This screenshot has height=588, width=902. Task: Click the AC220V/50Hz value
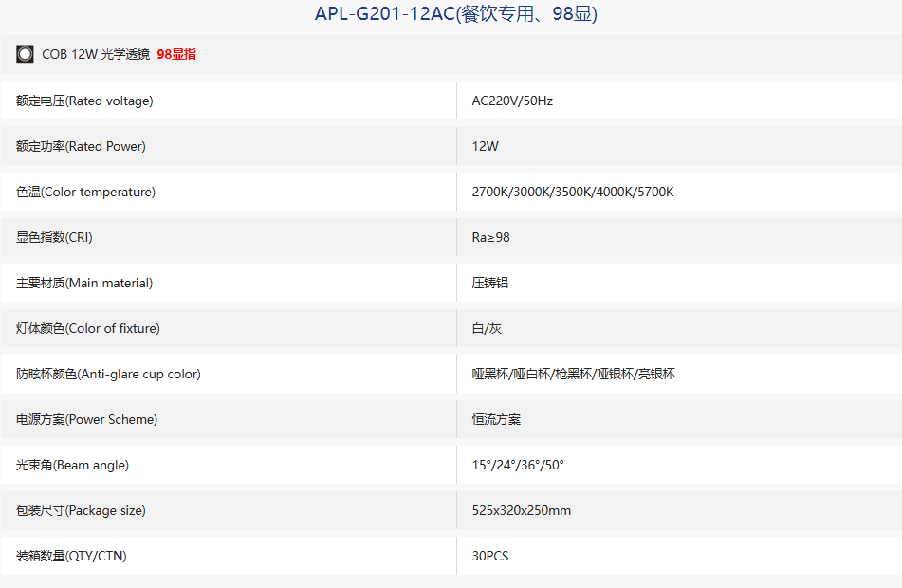(512, 101)
